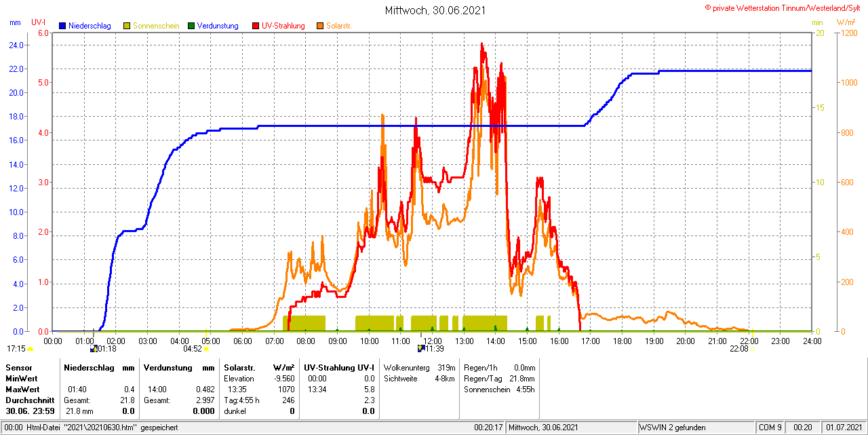The width and height of the screenshot is (868, 435).
Task: Click the moon icon next to 11:39
Action: (421, 349)
